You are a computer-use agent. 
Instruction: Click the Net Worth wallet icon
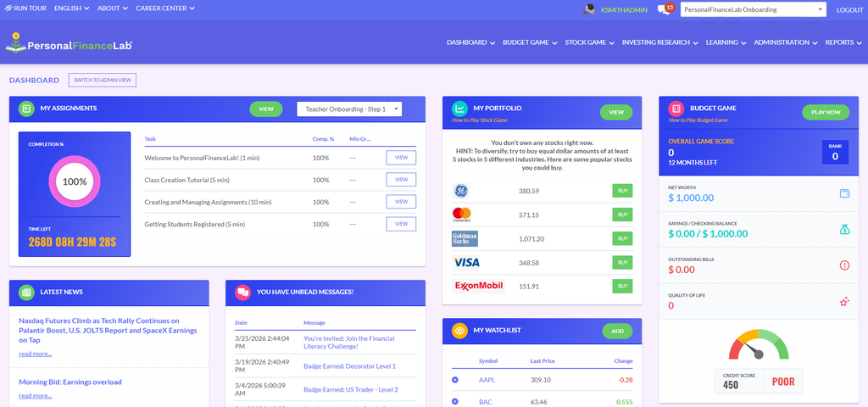click(844, 194)
